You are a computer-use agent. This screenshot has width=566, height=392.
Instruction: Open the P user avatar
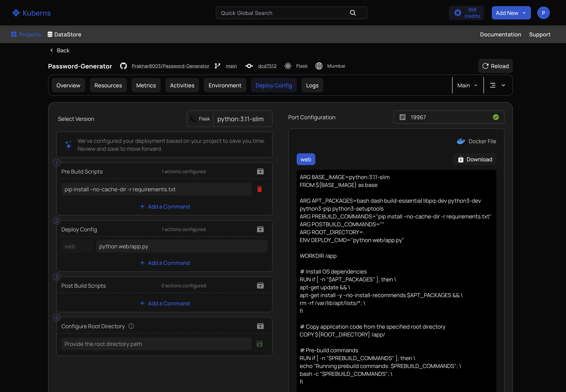click(543, 13)
